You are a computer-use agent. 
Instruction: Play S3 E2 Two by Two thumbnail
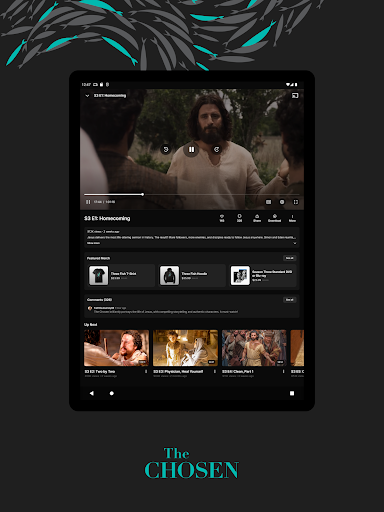pos(116,348)
